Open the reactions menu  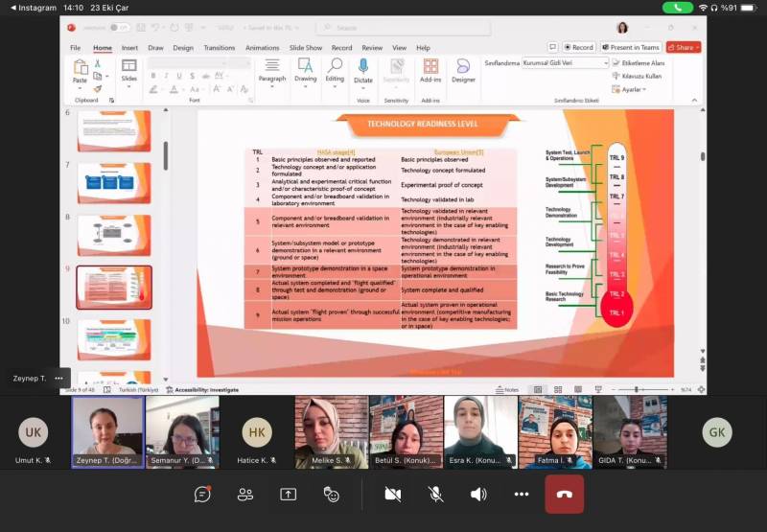click(332, 494)
